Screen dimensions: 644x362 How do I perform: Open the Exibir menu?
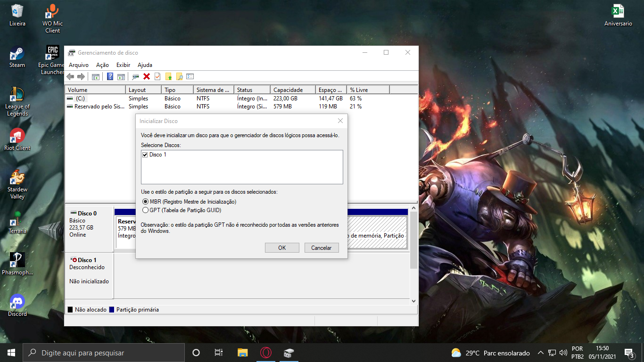pyautogui.click(x=123, y=65)
